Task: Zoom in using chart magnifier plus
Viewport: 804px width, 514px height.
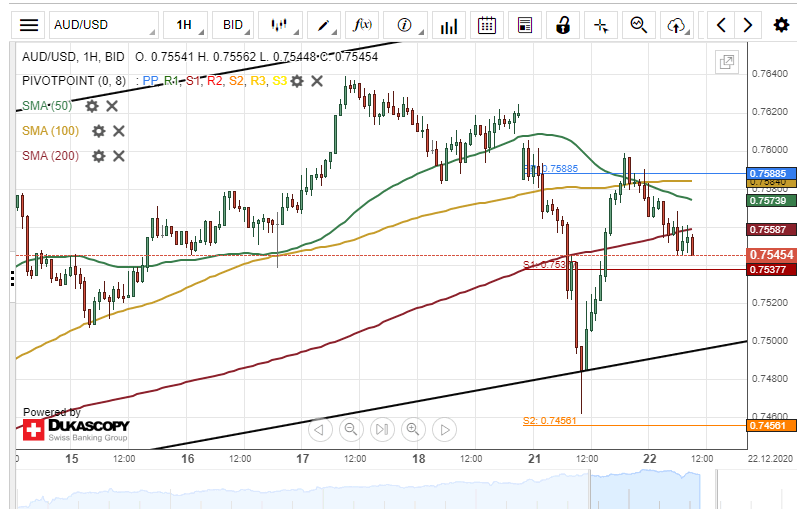Action: (413, 430)
